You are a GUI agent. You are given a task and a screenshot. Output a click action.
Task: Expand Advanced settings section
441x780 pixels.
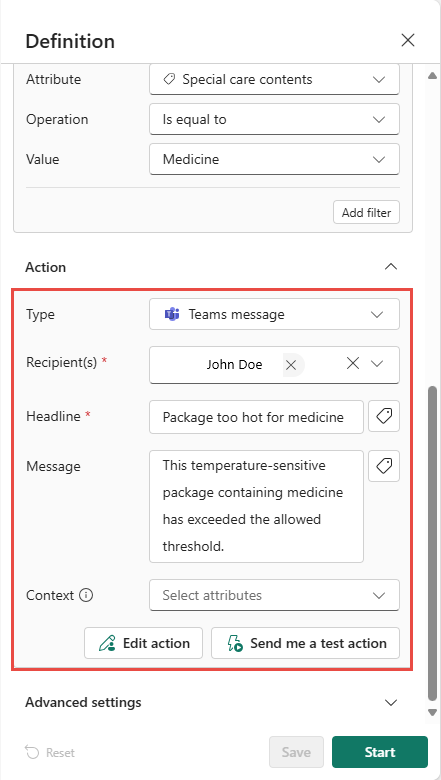(391, 702)
